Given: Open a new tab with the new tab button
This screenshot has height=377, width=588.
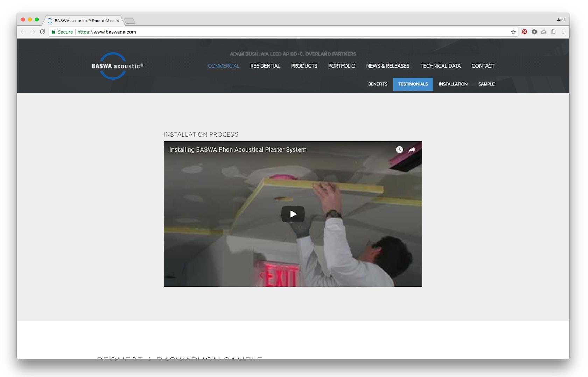Looking at the screenshot, I should (x=130, y=21).
